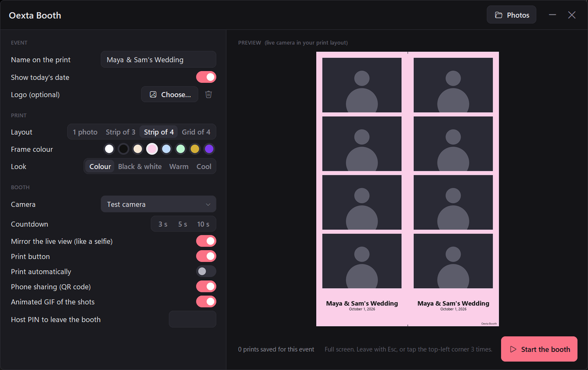Viewport: 588px width, 370px height.
Task: Click the '0 prints saved for this event' text
Action: [x=276, y=349]
